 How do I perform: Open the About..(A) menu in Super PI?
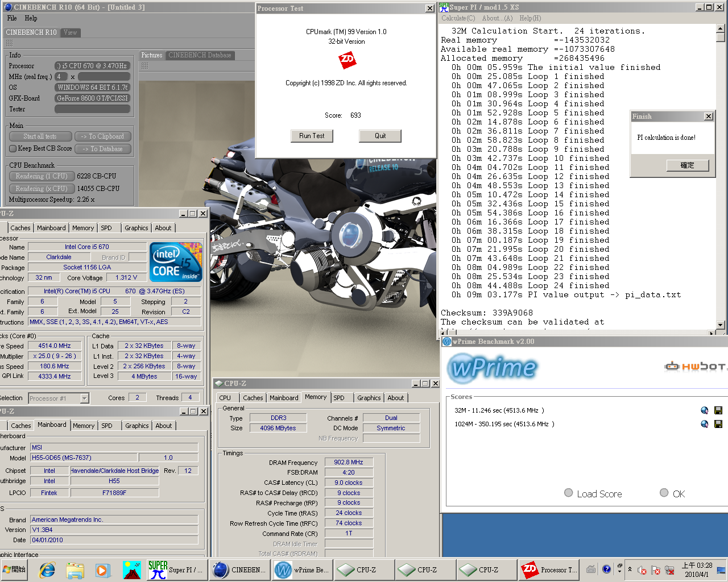click(497, 18)
